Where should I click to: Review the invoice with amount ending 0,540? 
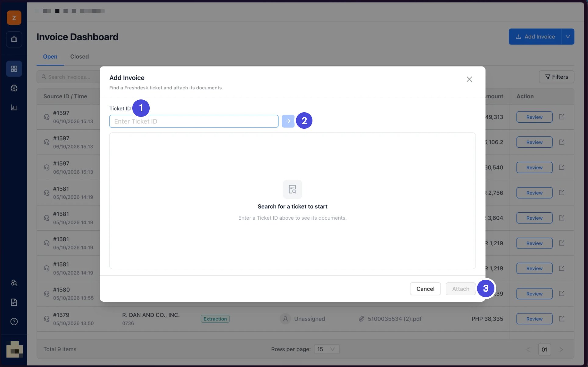(534, 167)
